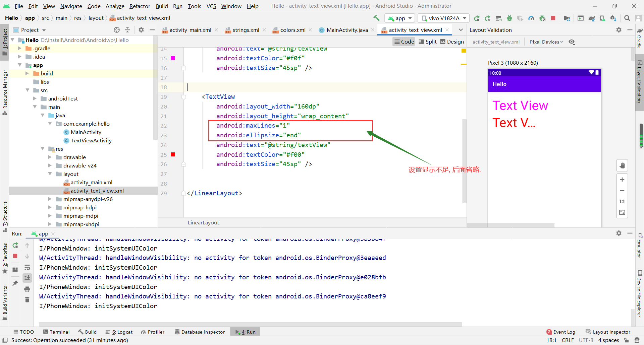
Task: Expand the .gradle folder
Action: pos(19,48)
